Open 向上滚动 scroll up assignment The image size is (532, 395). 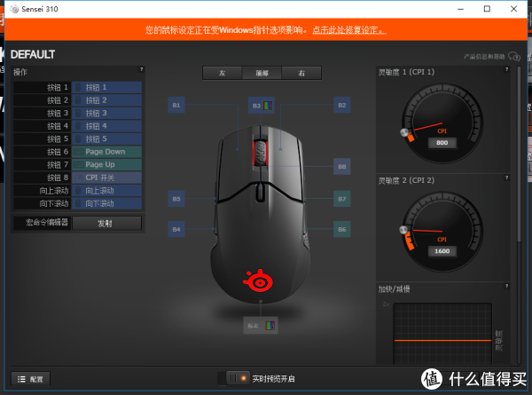107,191
